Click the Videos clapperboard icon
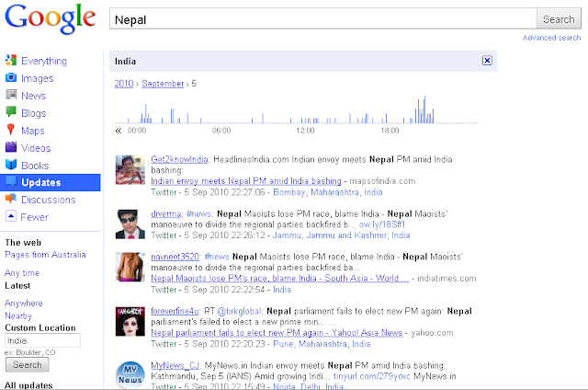The height and width of the screenshot is (390, 588). [11, 147]
